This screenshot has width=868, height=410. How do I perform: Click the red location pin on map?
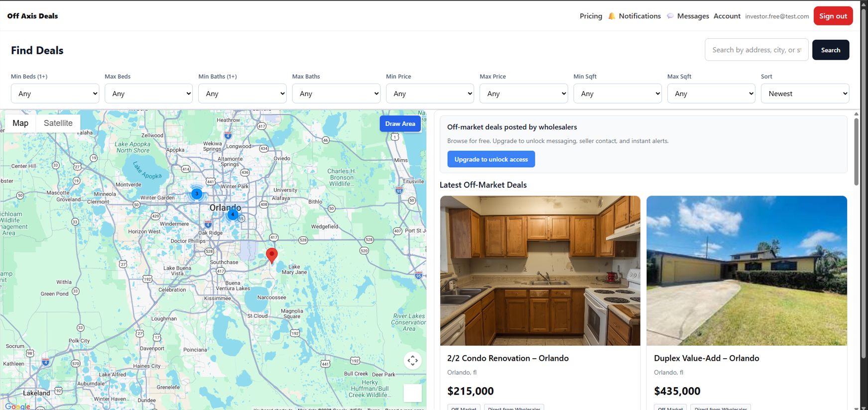click(271, 255)
